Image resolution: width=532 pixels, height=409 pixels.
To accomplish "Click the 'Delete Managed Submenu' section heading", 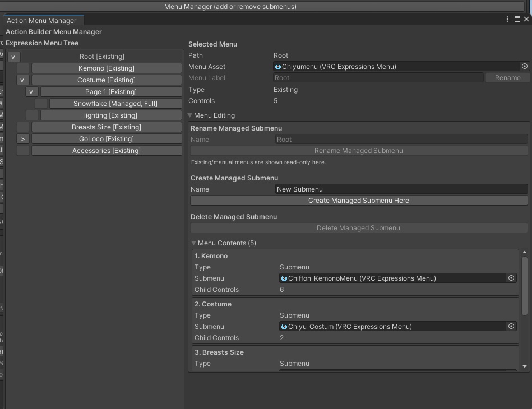I will 234,217.
